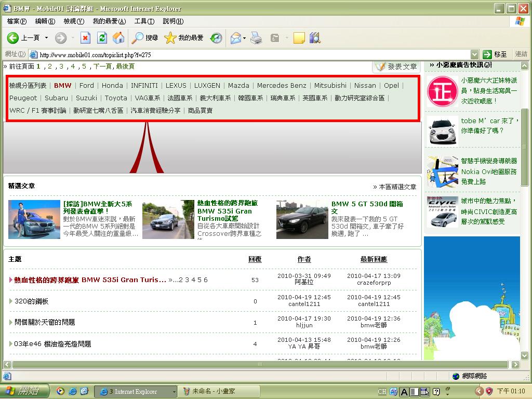Open the Toyota forum link
532x399 pixels.
(x=116, y=98)
